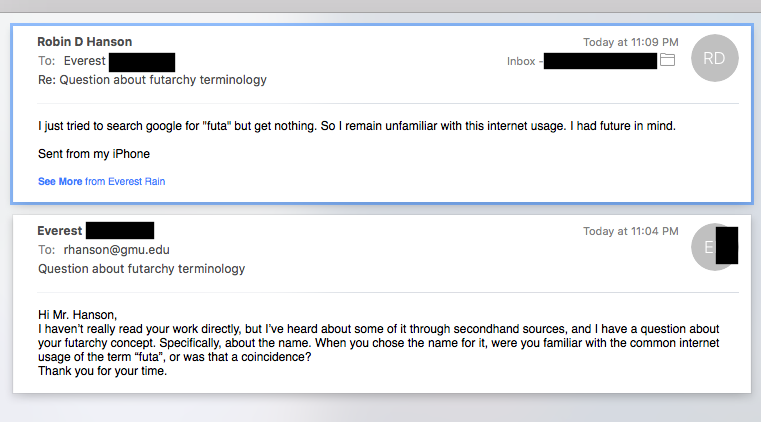761x422 pixels.
Task: Click sender name Robin D Hanson
Action: click(85, 42)
